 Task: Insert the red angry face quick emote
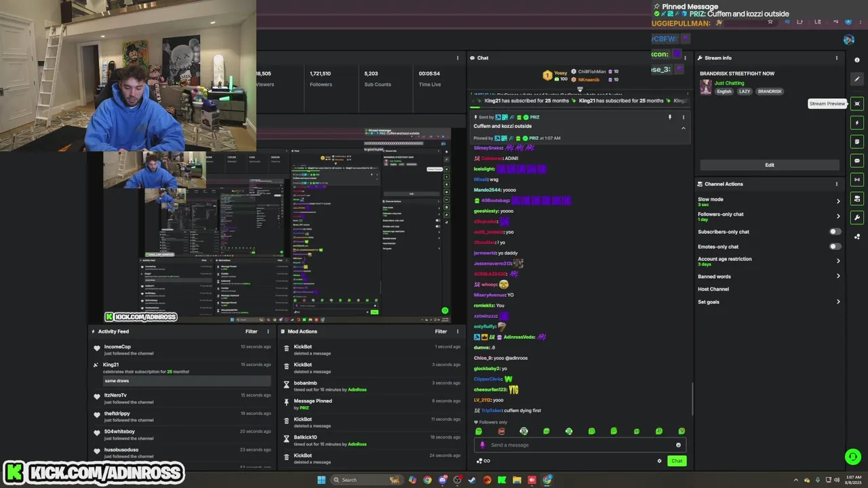(501, 431)
